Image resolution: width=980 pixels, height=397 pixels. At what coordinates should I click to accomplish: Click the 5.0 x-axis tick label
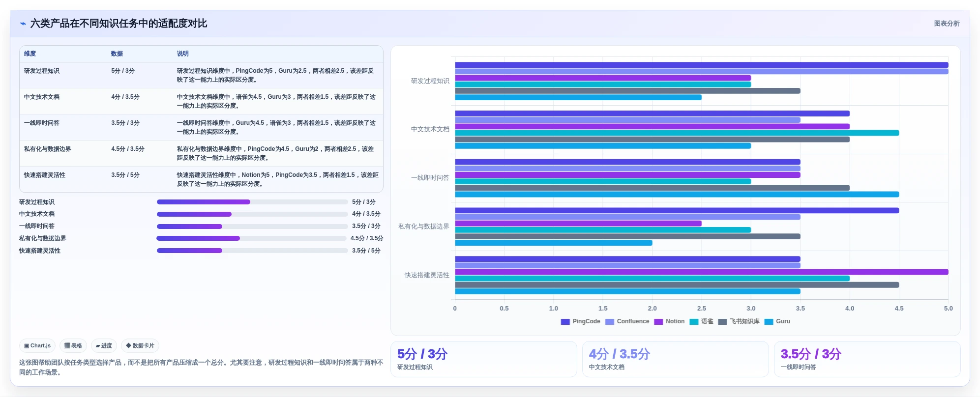point(948,309)
